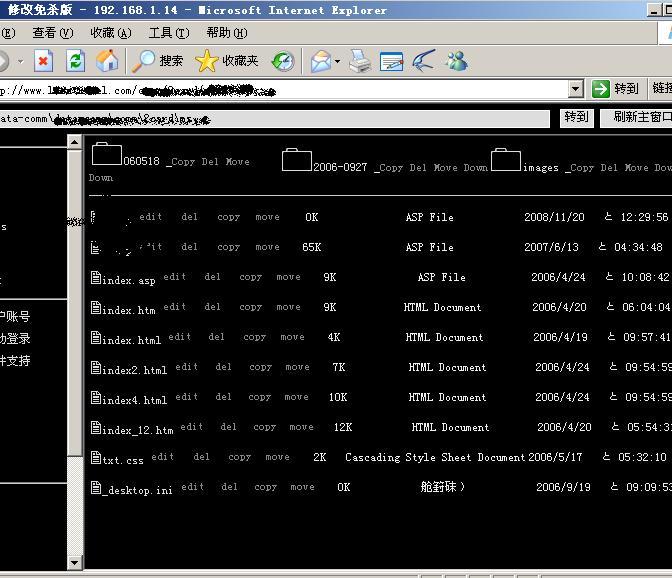Click the Stop button in the toolbar
This screenshot has height=578, width=672.
(43, 61)
